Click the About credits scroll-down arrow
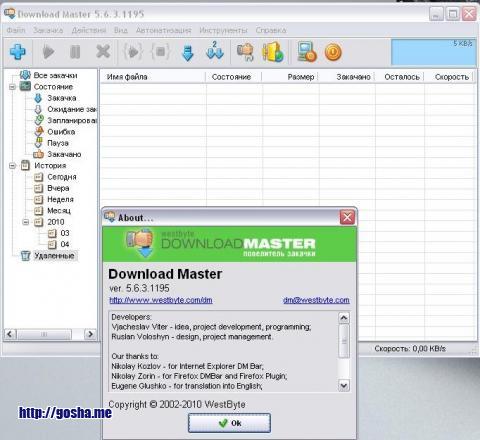The height and width of the screenshot is (440, 480). (x=344, y=386)
